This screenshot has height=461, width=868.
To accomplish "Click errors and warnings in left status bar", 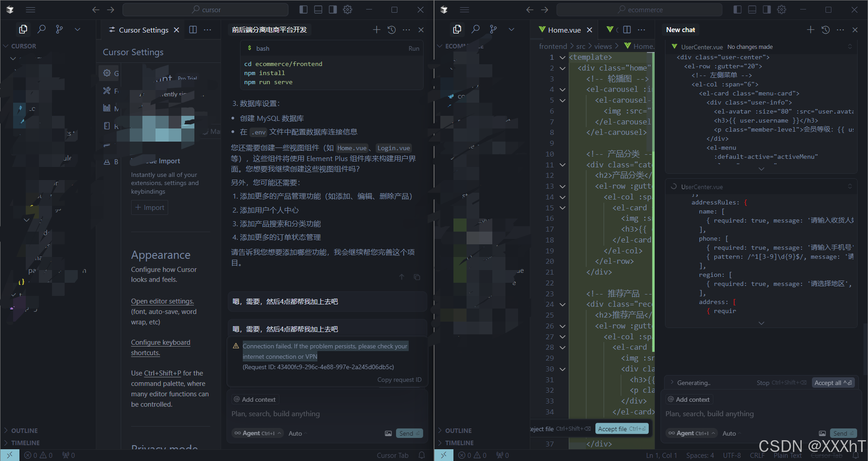I will (38, 456).
